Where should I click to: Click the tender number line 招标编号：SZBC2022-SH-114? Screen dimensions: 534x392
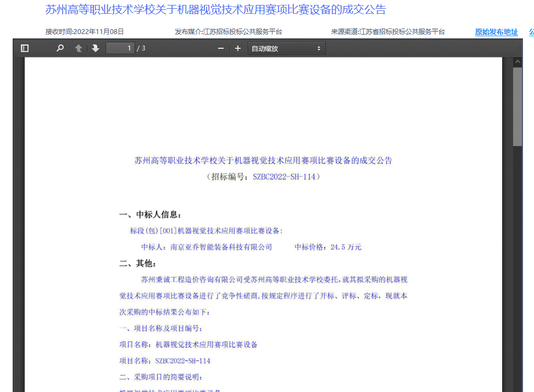pos(263,177)
